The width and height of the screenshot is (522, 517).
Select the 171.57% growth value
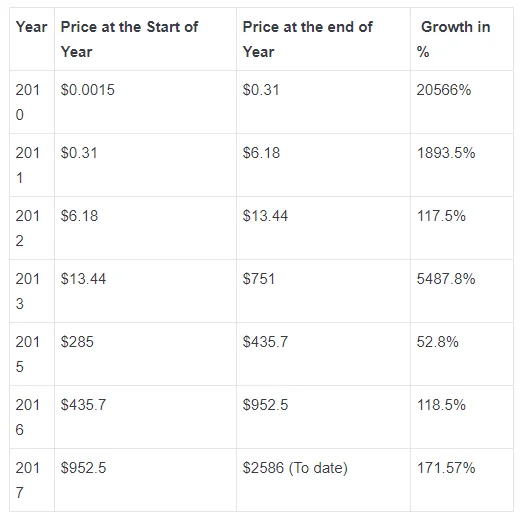446,468
